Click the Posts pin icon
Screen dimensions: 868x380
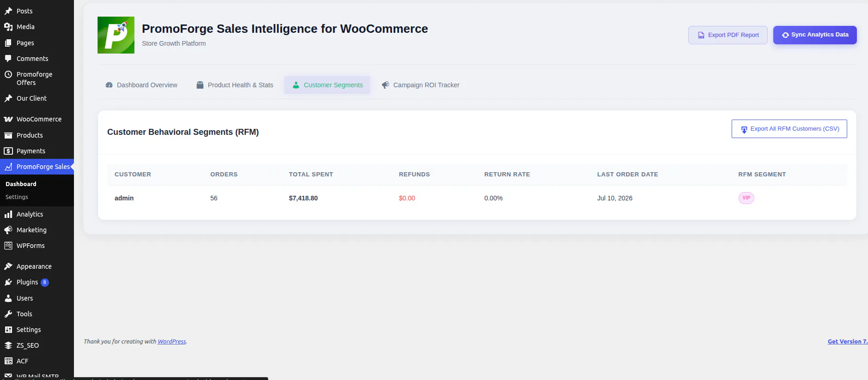8,11
